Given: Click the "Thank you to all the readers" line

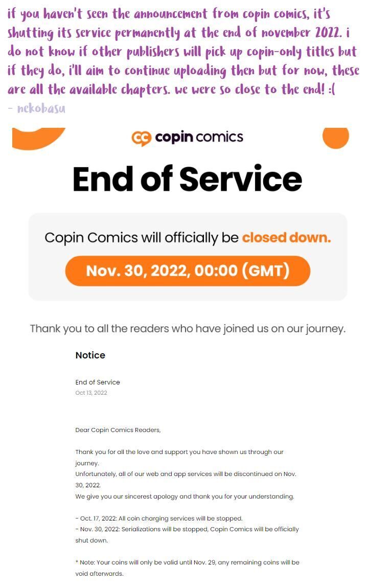Looking at the screenshot, I should pyautogui.click(x=188, y=329).
